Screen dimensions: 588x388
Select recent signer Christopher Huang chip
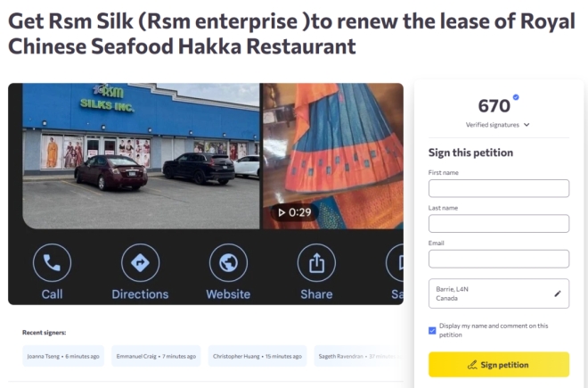coord(257,356)
